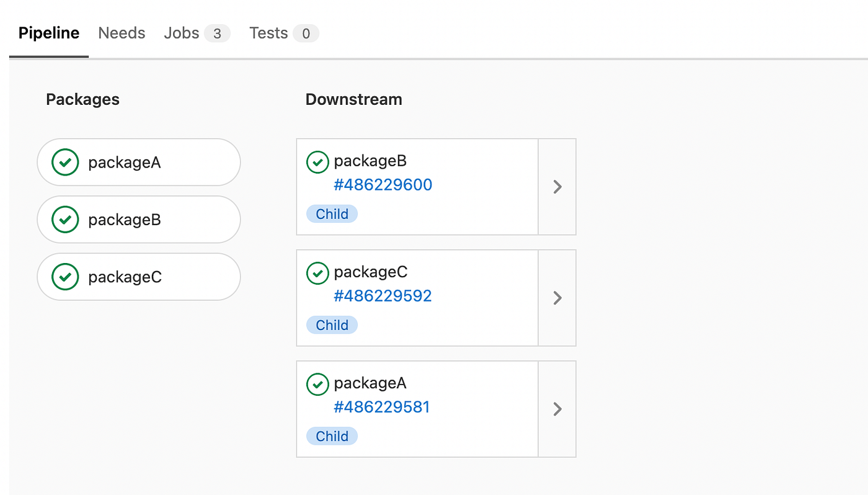Screen dimensions: 868x495
Task: Click downstream packageA passed status icon
Action: coord(317,384)
